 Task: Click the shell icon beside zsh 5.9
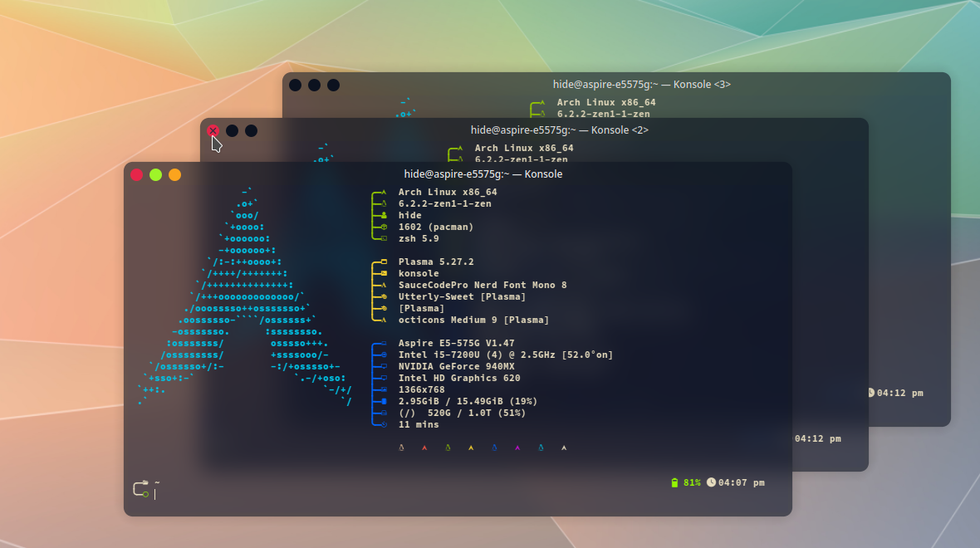[384, 238]
